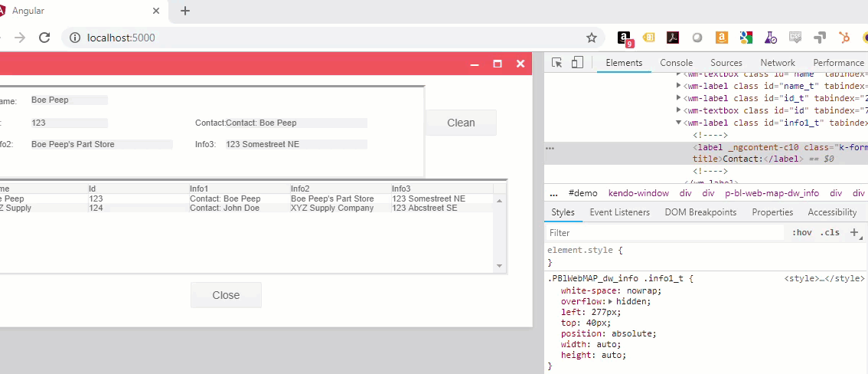The width and height of the screenshot is (868, 374).
Task: Open the HubSpot extension icon
Action: [844, 38]
